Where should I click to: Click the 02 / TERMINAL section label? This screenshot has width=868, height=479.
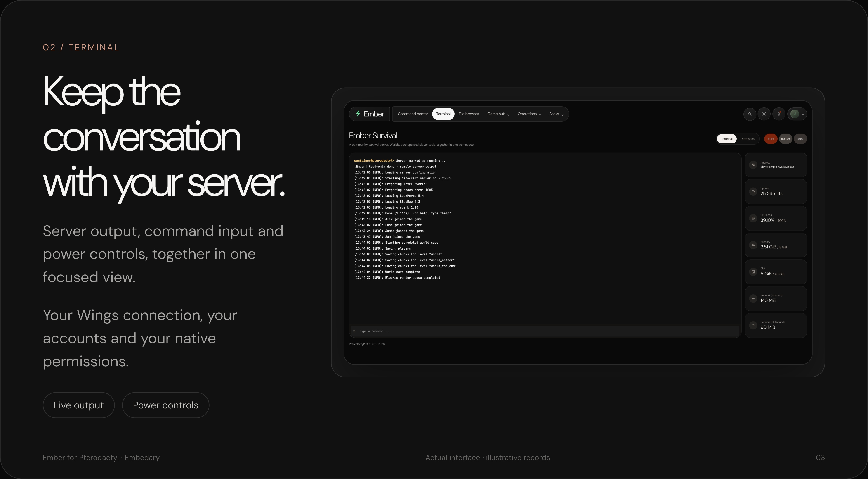[x=81, y=48]
